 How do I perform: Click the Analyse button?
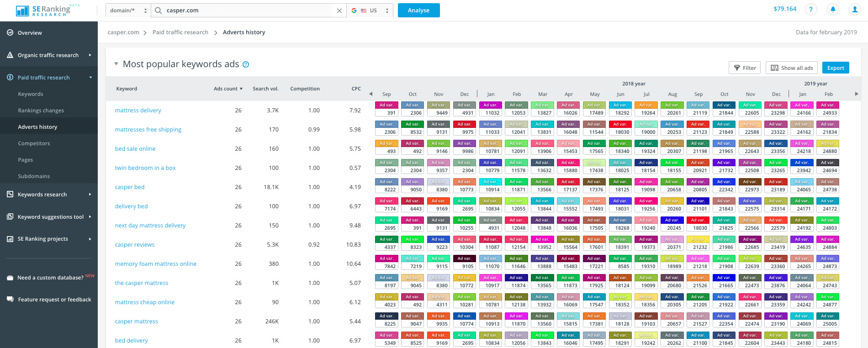point(419,11)
